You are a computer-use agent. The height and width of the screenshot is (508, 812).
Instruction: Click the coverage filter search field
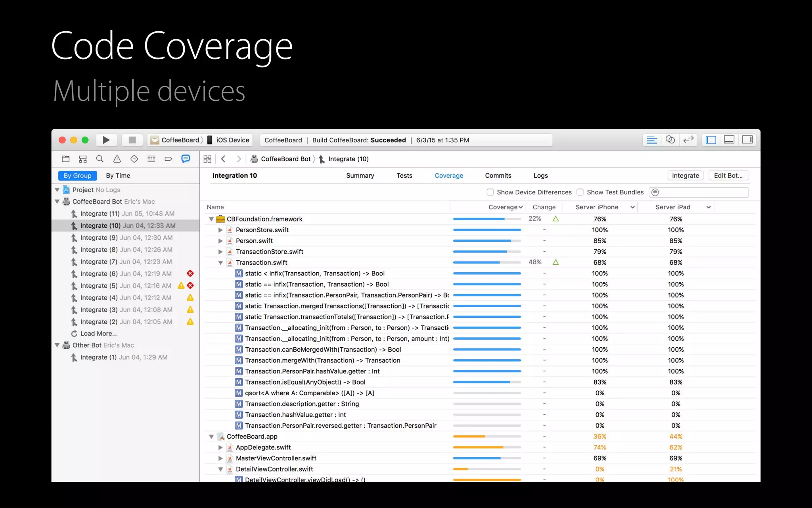pos(699,192)
